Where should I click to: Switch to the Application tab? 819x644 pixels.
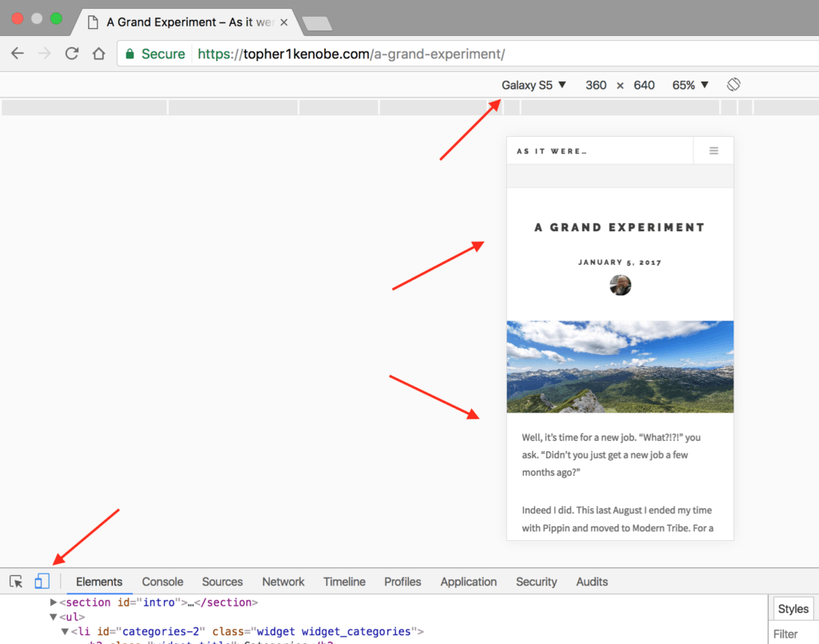[468, 582]
